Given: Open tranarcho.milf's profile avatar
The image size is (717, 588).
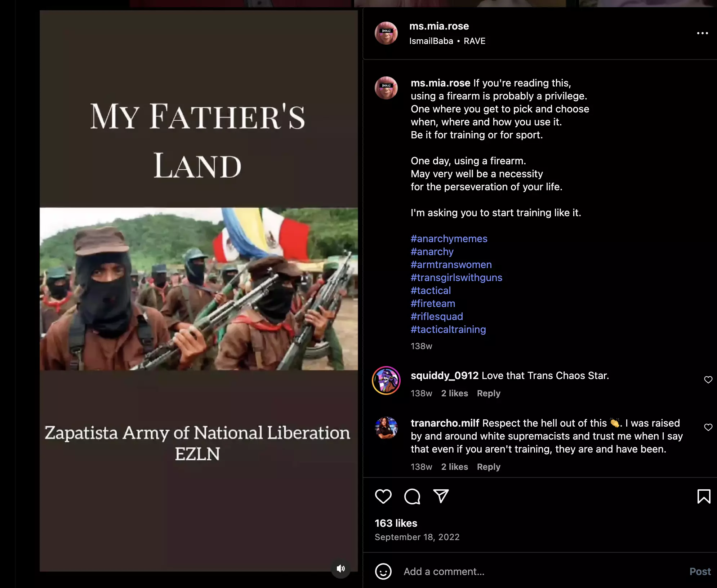Looking at the screenshot, I should point(386,428).
